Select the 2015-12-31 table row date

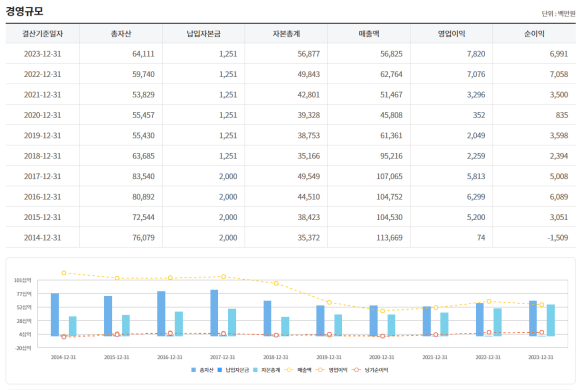point(43,217)
